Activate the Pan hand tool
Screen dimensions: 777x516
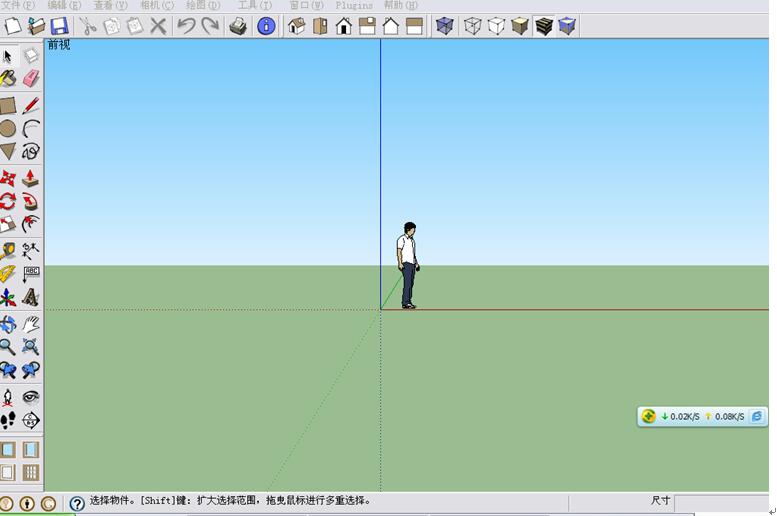click(x=31, y=324)
